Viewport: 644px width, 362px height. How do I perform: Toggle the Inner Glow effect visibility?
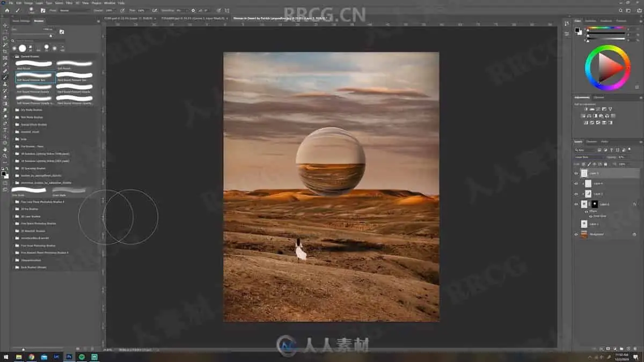pos(591,216)
